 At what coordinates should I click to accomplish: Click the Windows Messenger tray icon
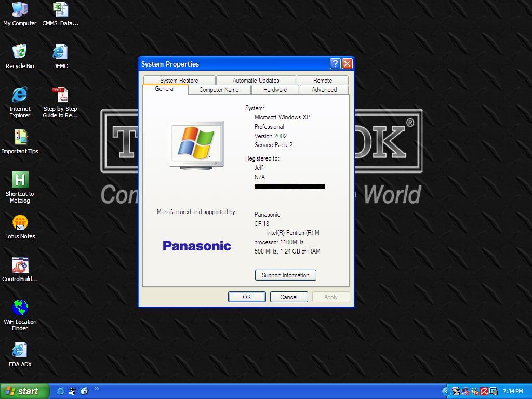tap(474, 392)
